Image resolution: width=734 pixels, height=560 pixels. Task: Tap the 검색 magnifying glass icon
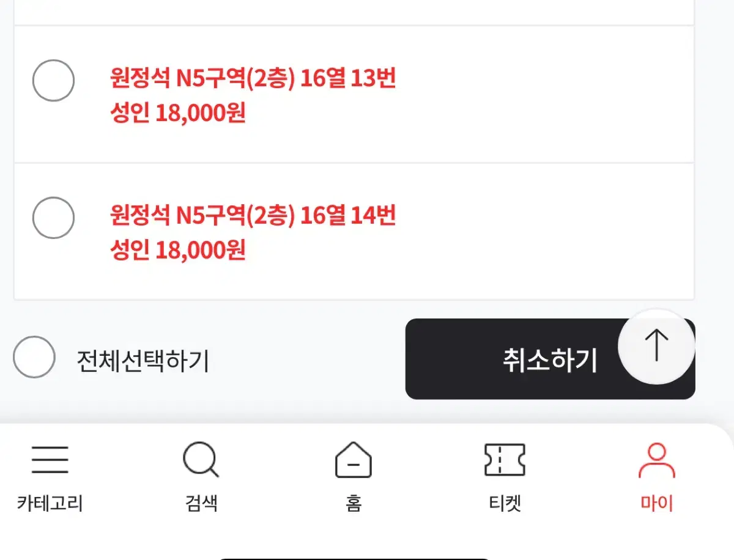click(201, 460)
